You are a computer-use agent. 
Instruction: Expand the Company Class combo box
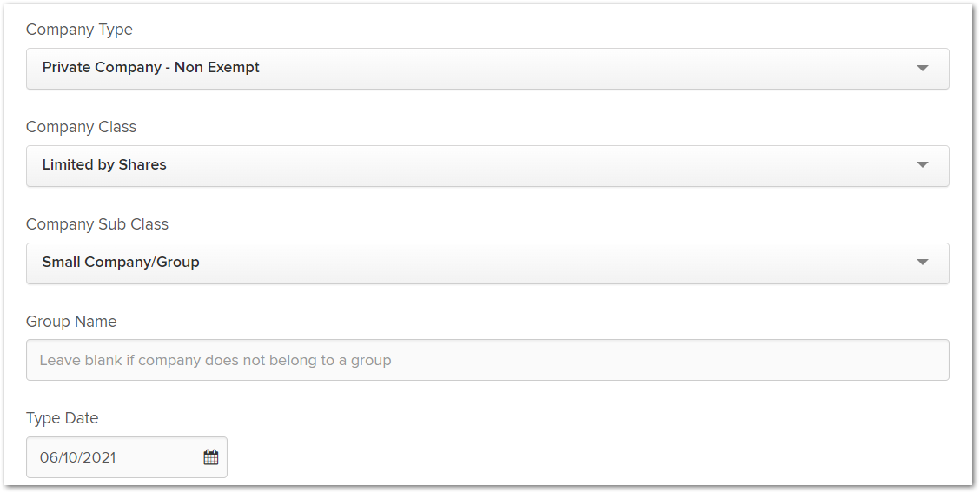pyautogui.click(x=487, y=166)
